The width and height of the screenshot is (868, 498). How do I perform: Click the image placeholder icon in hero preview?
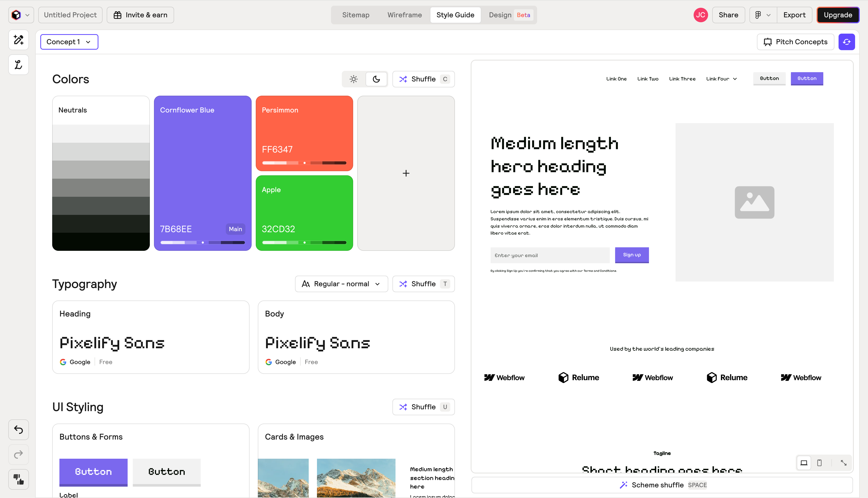754,202
